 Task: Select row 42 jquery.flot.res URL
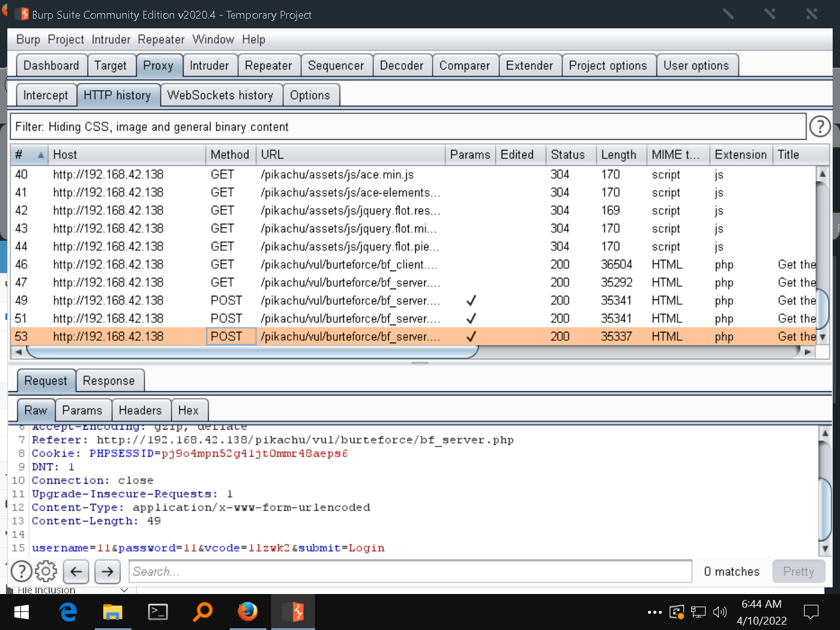click(350, 211)
